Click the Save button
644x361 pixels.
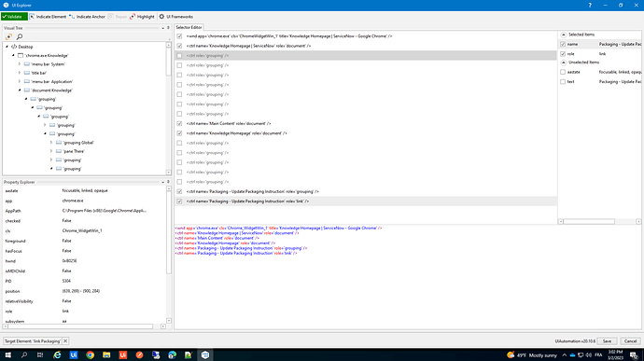[x=607, y=340]
